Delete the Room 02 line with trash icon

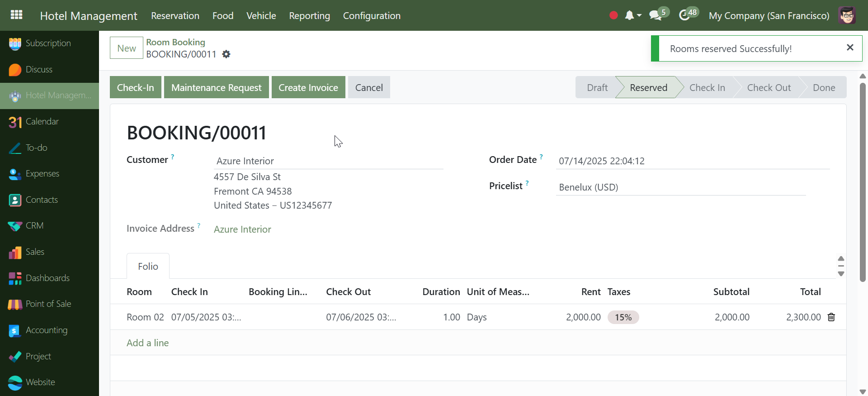point(831,317)
